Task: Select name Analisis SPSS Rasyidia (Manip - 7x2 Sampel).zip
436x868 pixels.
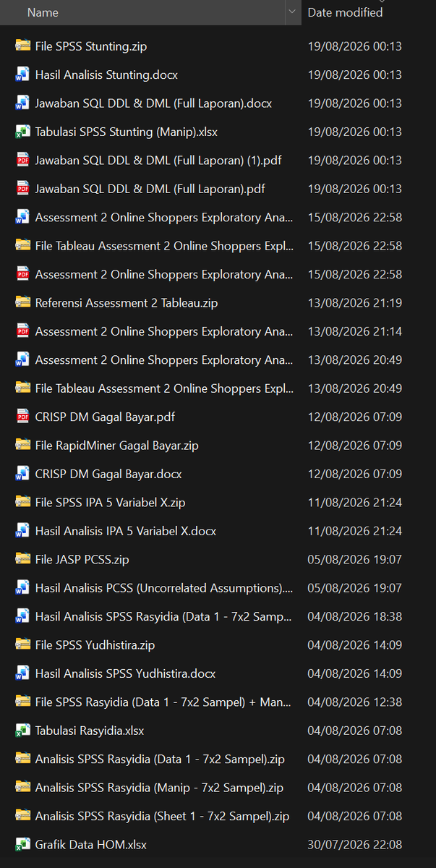Action: coord(159,788)
